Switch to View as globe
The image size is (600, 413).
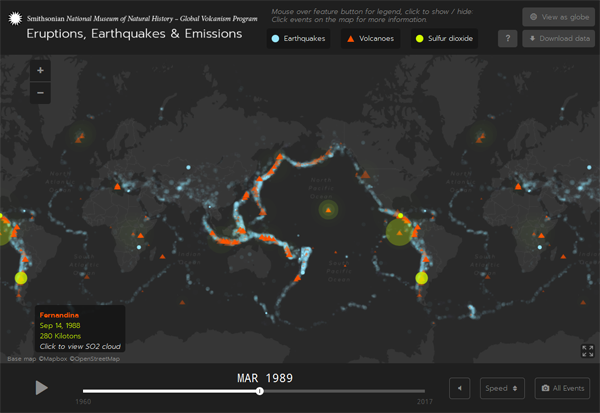(x=559, y=17)
